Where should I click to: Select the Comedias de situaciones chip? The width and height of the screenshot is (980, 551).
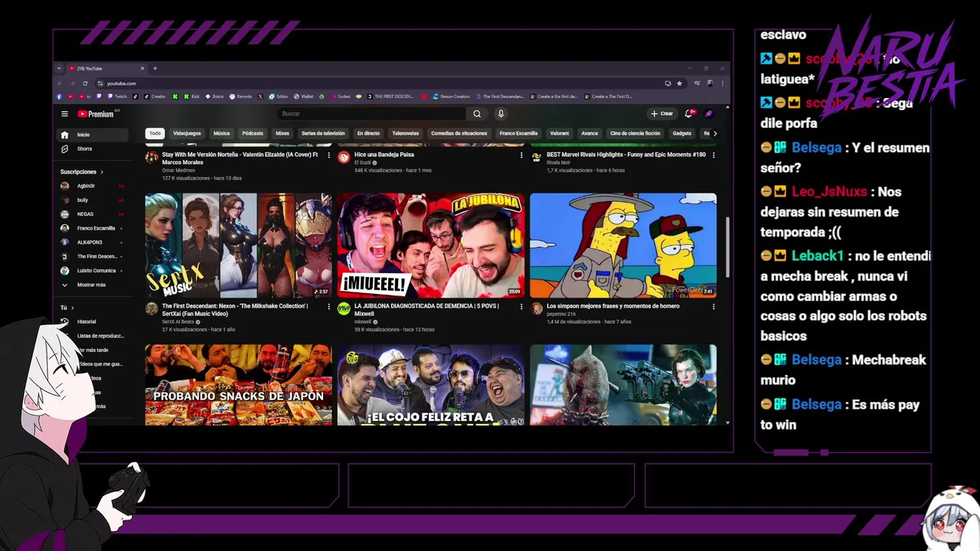click(459, 133)
